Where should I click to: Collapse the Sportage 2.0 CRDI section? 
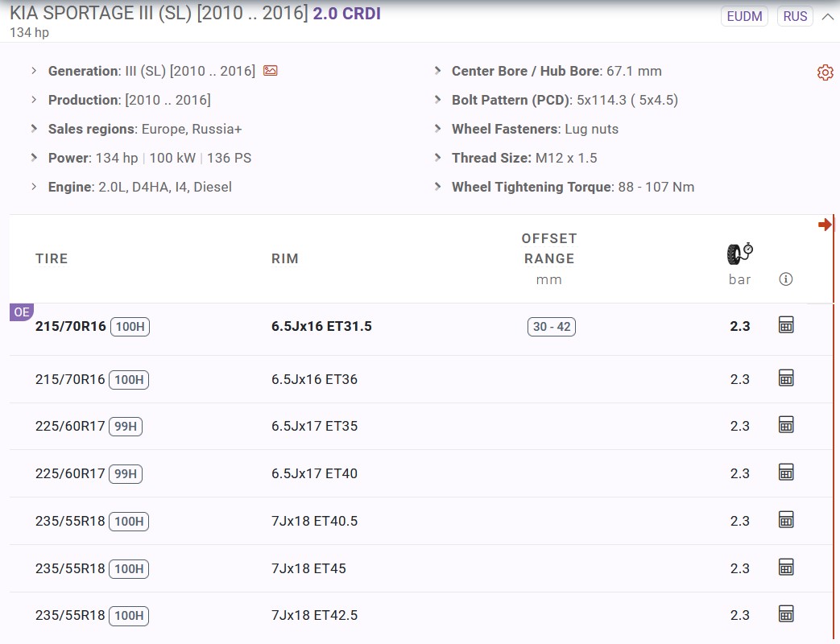828,17
